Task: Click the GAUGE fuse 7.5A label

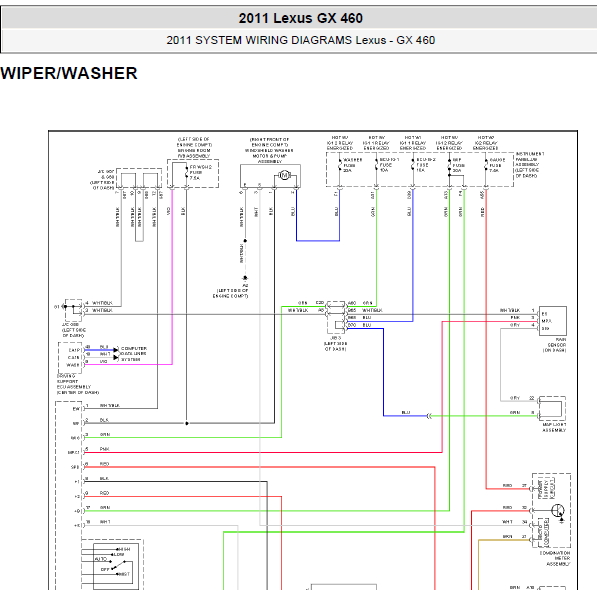Action: (x=497, y=165)
